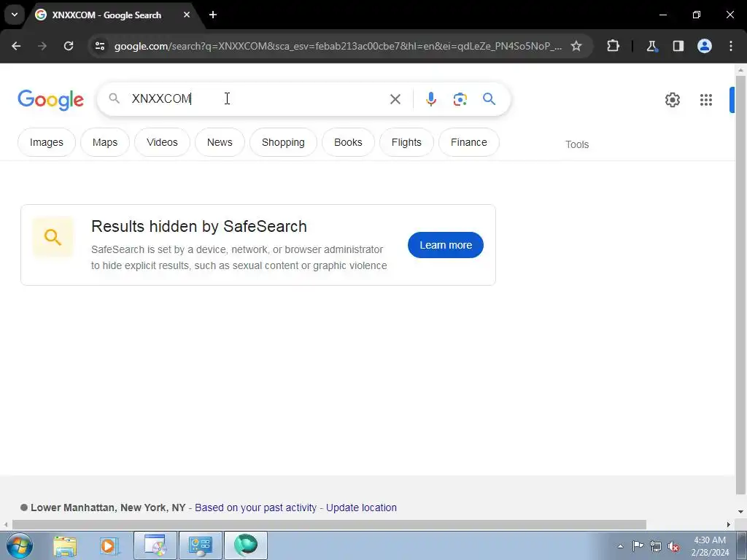Viewport: 747px width, 560px height.
Task: Click the horizontal page scrollbar
Action: click(x=329, y=525)
